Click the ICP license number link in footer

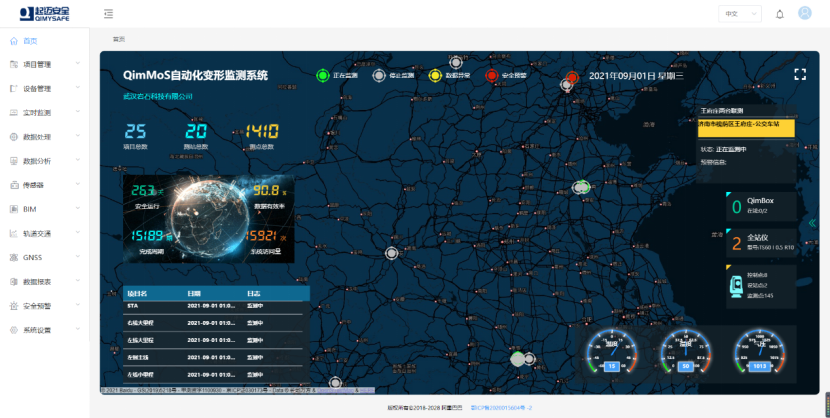[x=501, y=408]
